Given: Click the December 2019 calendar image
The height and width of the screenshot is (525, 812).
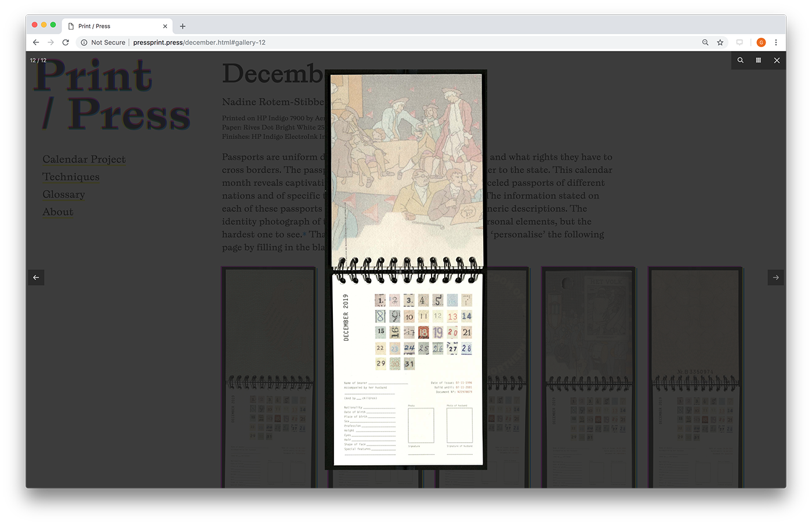Looking at the screenshot, I should point(406,269).
